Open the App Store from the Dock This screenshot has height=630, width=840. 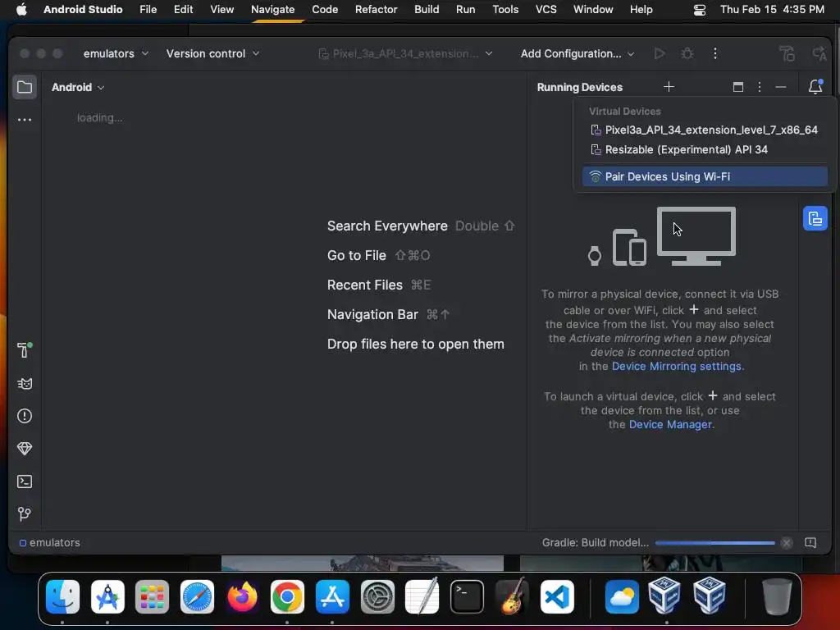click(332, 597)
